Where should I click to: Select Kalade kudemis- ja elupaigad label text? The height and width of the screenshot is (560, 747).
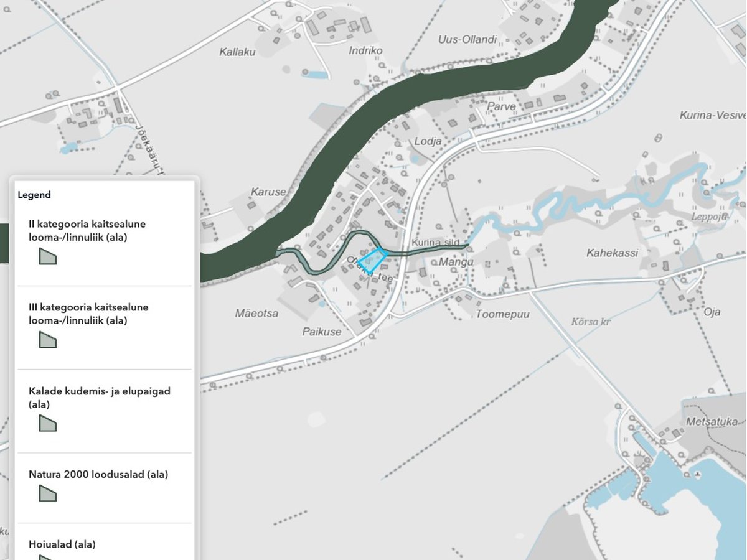(x=100, y=398)
